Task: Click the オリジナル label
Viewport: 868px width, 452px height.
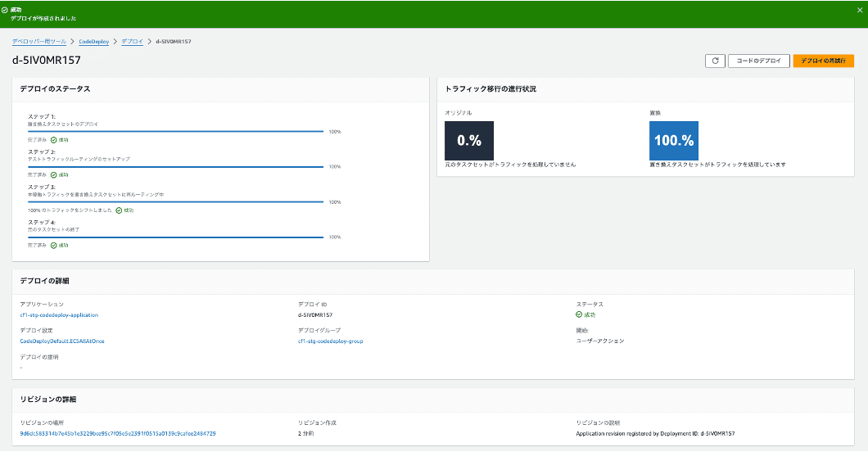Action: [459, 113]
